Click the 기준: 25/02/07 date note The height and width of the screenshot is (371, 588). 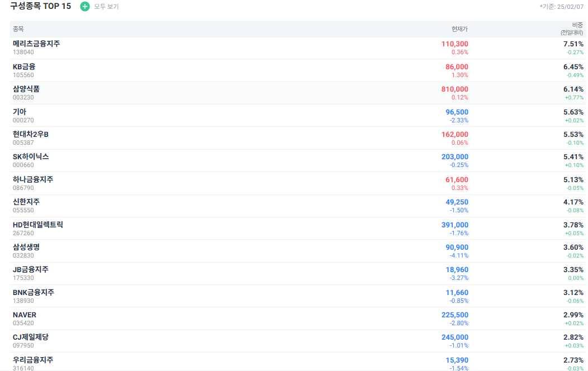pyautogui.click(x=562, y=7)
